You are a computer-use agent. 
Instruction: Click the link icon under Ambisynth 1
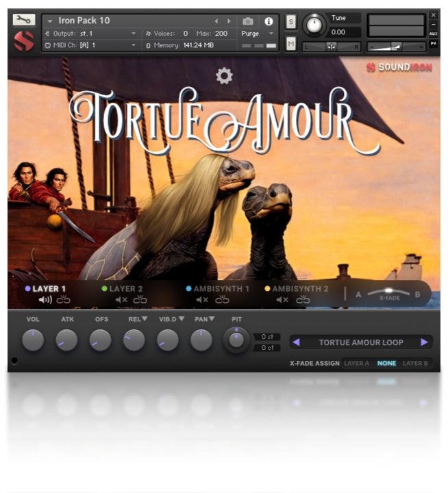tap(221, 300)
